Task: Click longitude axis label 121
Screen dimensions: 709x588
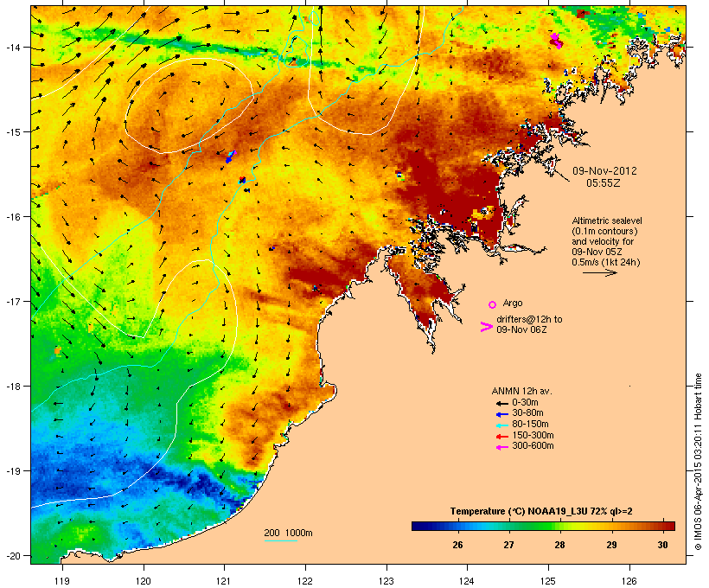Action: pyautogui.click(x=224, y=581)
